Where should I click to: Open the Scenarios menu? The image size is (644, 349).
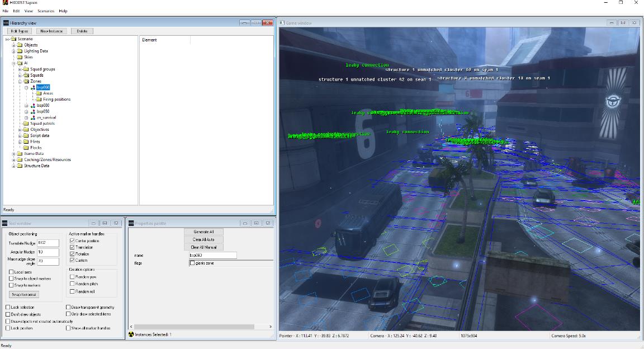click(x=46, y=11)
